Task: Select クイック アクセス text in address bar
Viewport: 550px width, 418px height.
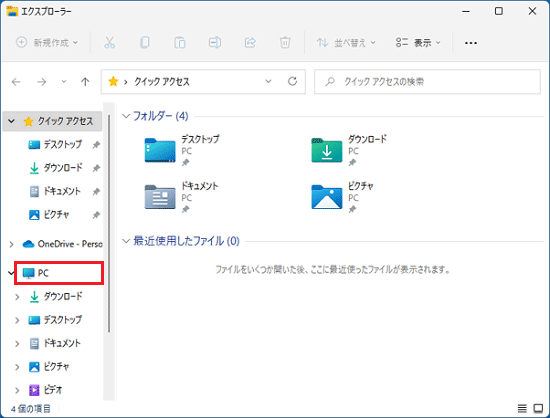Action: pyautogui.click(x=162, y=82)
